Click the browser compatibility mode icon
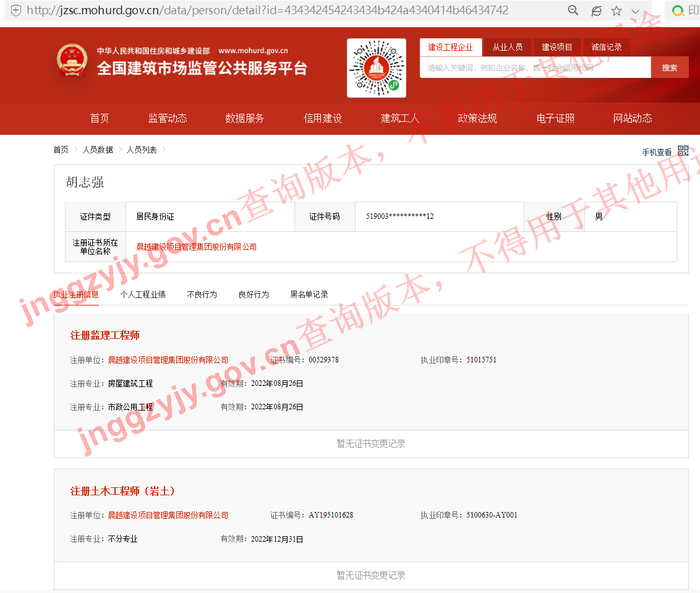 point(596,11)
